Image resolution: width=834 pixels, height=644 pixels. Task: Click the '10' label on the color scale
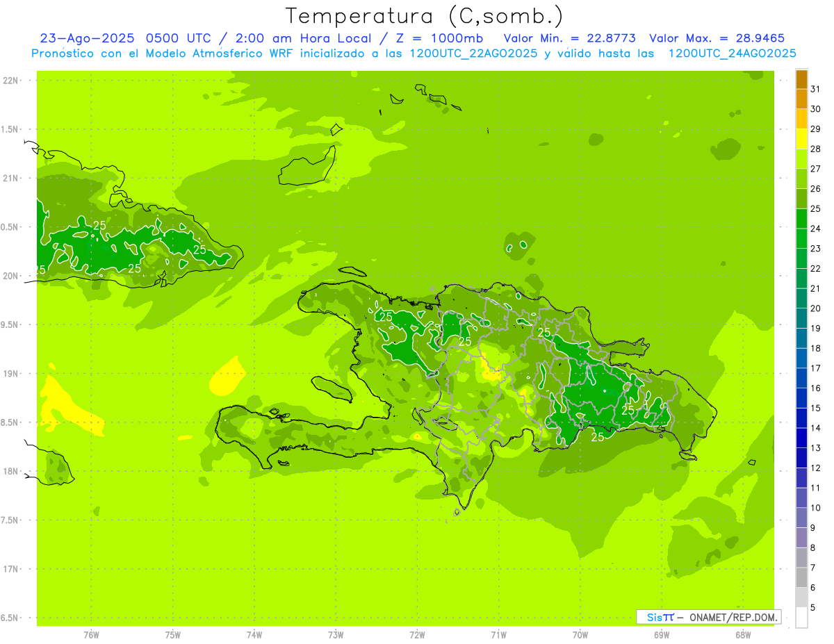pos(815,508)
